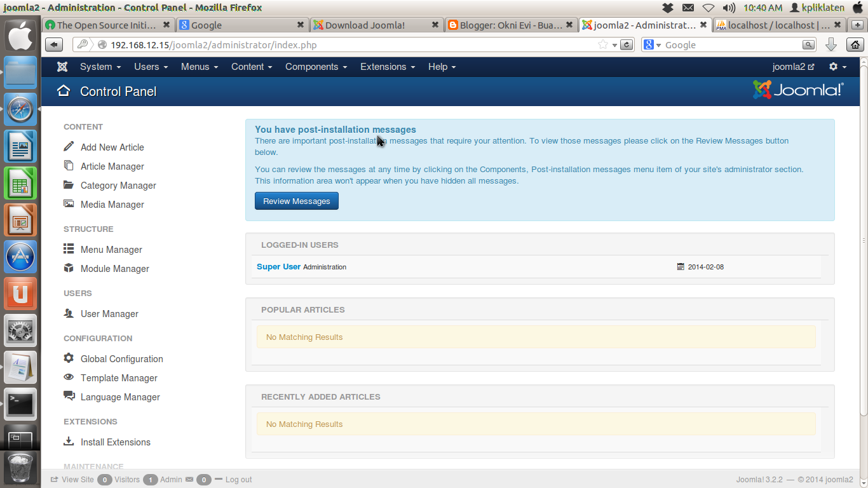Open Firefox downloads arrow icon
The height and width of the screenshot is (488, 868).
[x=831, y=44]
